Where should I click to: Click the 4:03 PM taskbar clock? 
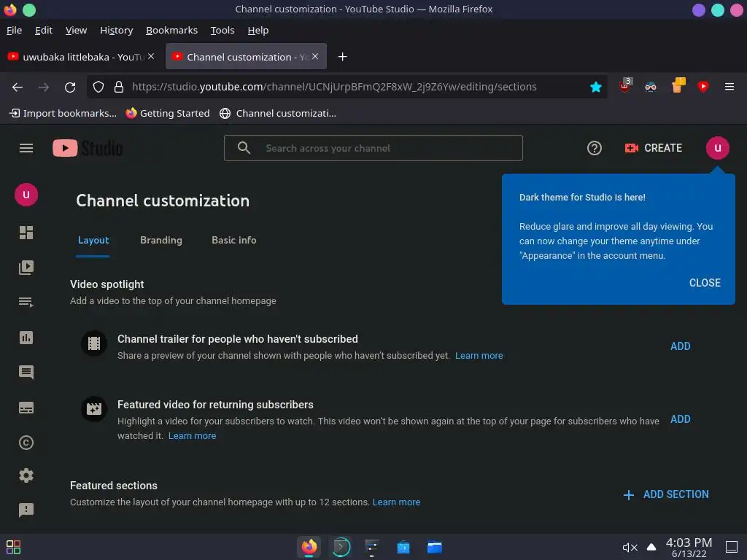[689, 548]
